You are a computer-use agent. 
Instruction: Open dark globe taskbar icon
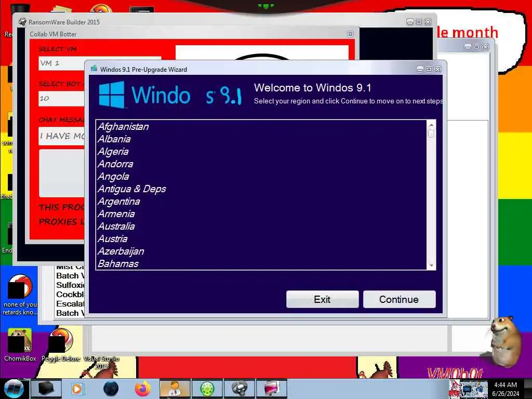click(111, 389)
